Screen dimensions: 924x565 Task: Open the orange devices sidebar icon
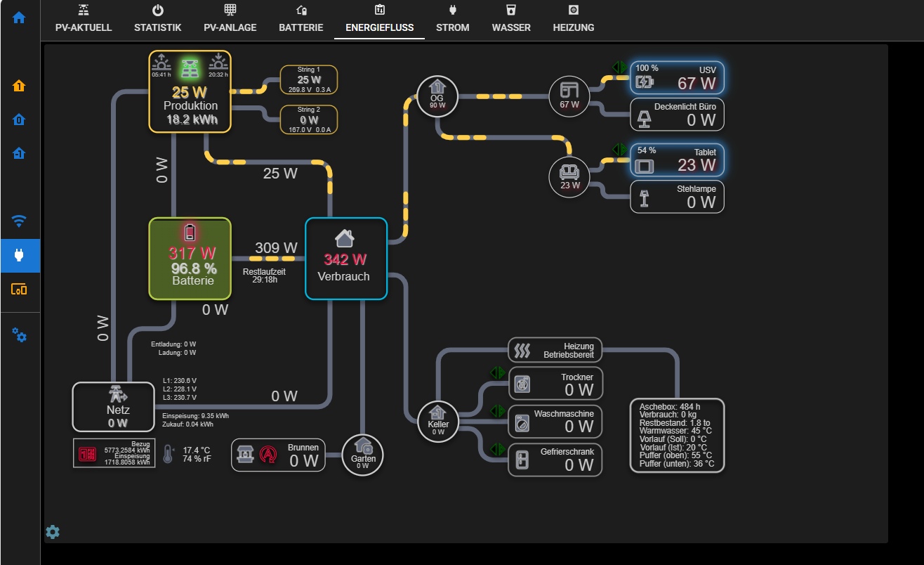pyautogui.click(x=19, y=289)
